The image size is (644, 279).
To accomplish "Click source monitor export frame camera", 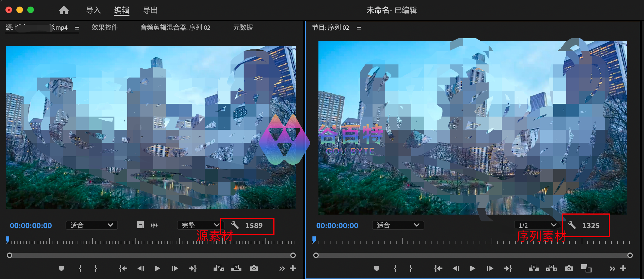I will point(254,269).
